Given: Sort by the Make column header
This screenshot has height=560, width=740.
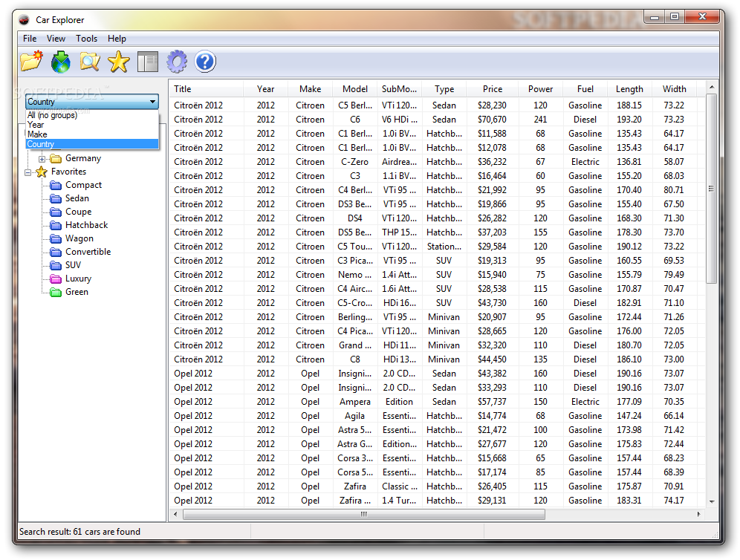Looking at the screenshot, I should click(x=310, y=88).
